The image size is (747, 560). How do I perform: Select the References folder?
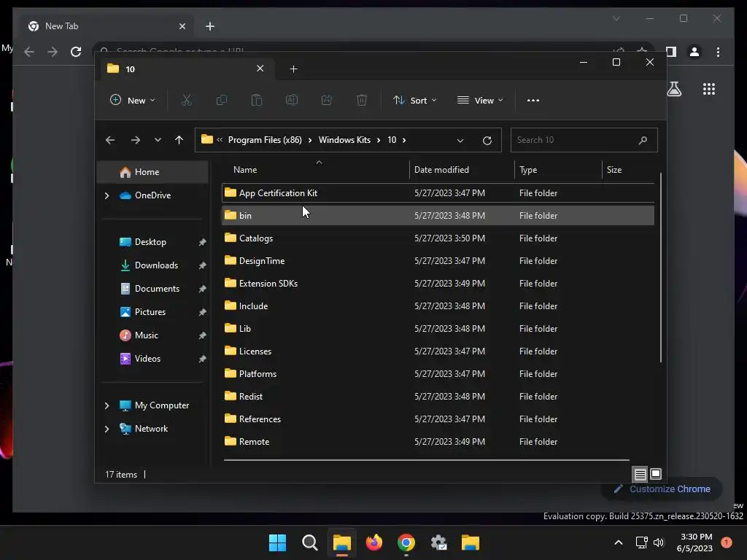(x=438, y=419)
